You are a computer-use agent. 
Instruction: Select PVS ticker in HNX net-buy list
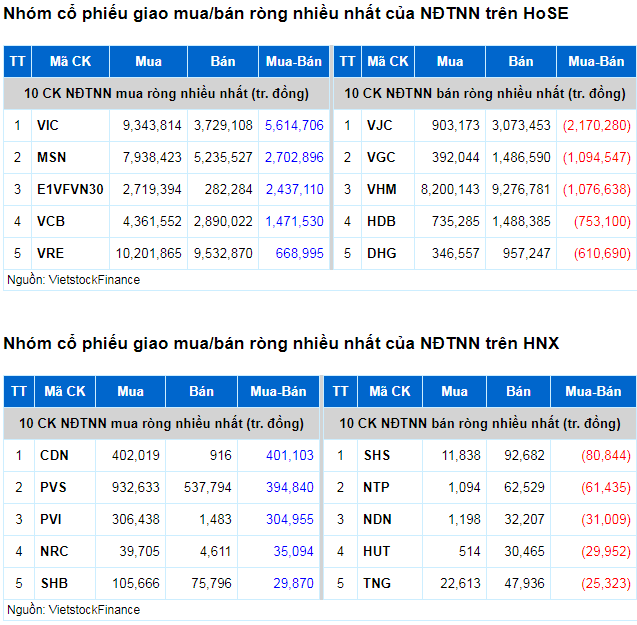53,487
